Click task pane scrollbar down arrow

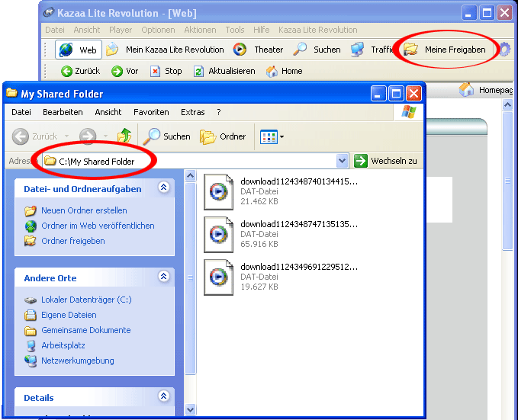coord(190,410)
